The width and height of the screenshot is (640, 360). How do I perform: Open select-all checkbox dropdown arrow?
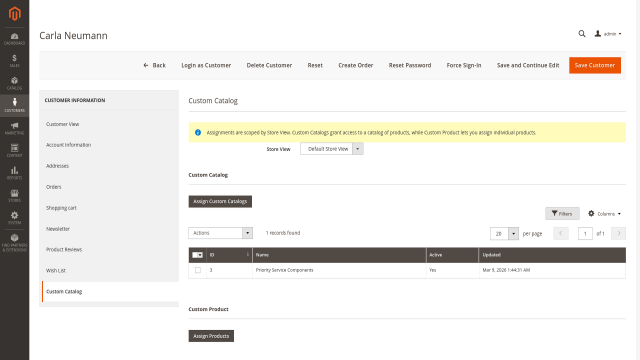(200, 255)
